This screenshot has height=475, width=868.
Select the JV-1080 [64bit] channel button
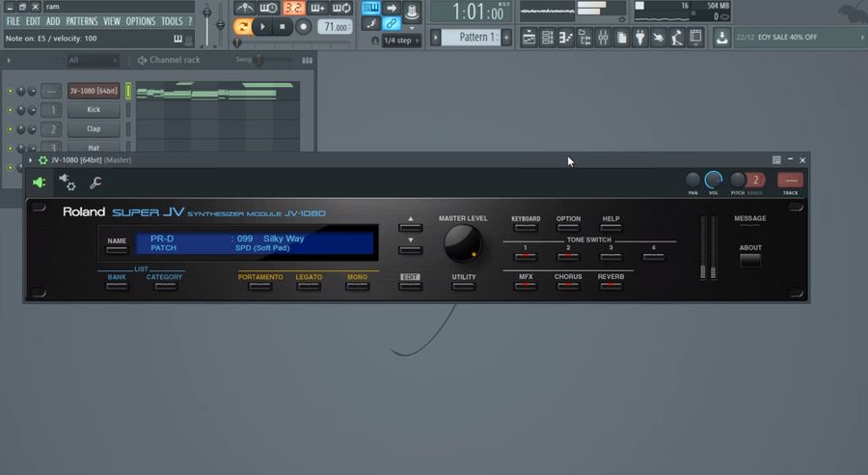coord(94,91)
